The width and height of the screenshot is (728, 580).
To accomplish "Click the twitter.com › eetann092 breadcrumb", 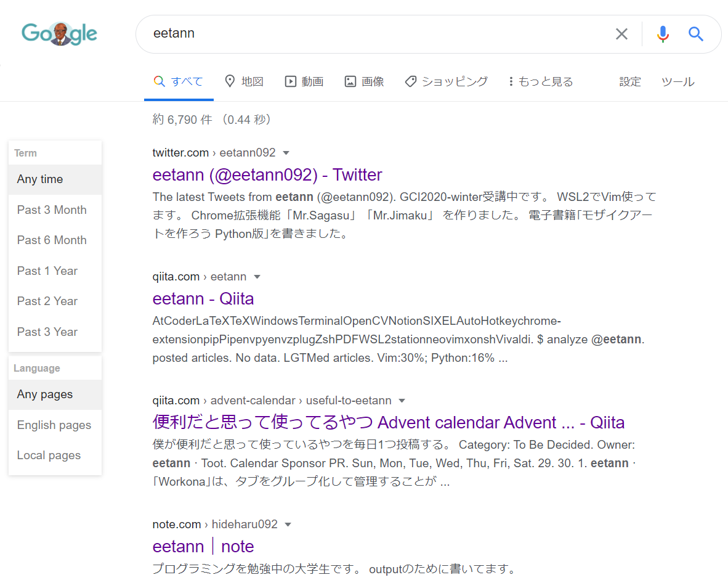I will tap(214, 153).
